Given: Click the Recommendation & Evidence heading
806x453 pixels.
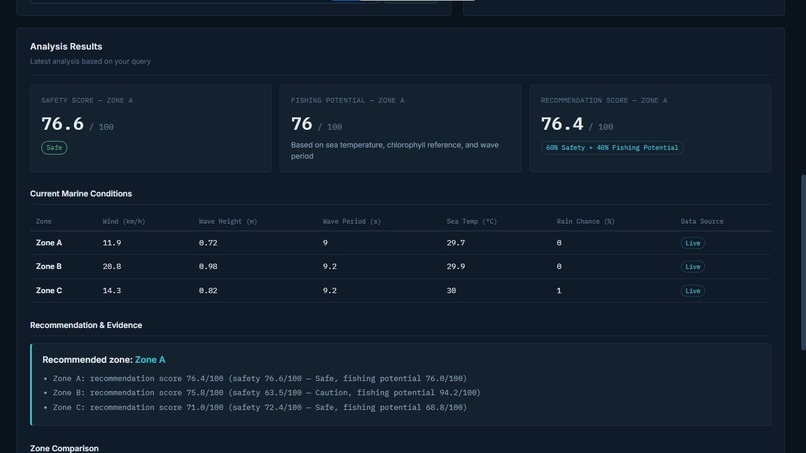Looking at the screenshot, I should click(86, 325).
